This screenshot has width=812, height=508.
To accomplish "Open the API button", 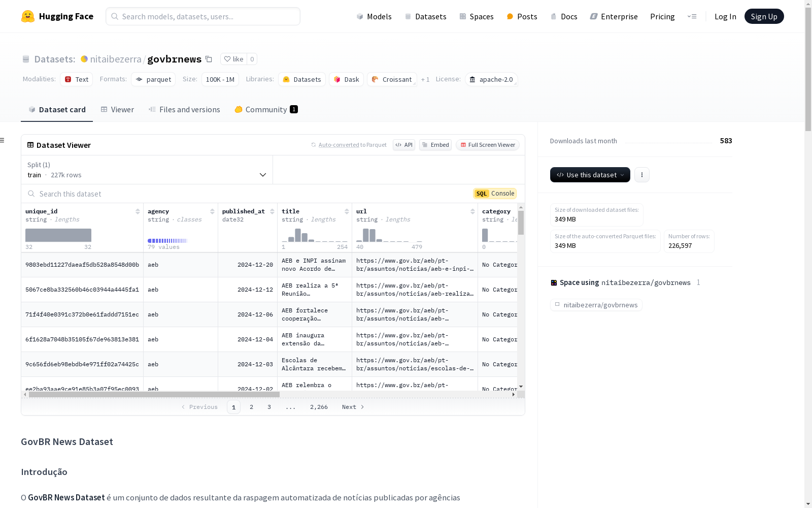I will click(404, 145).
